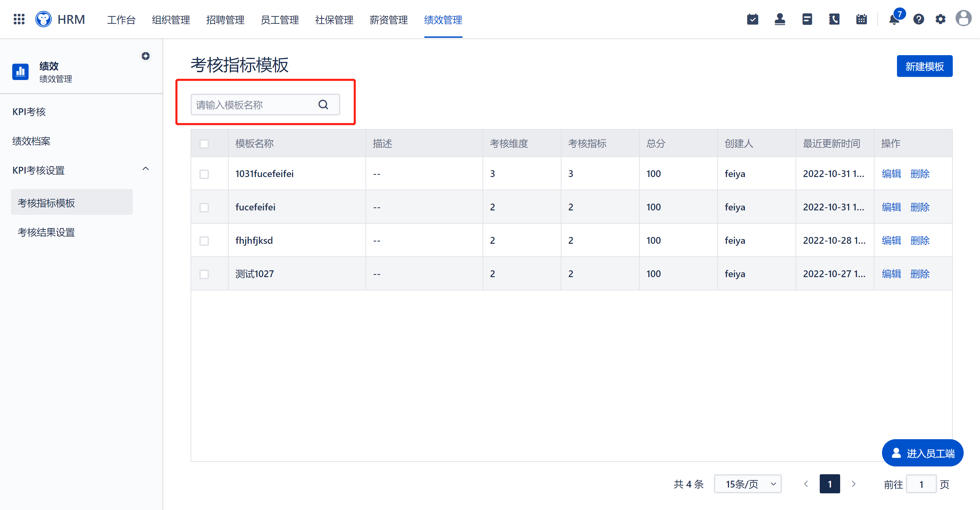The width and height of the screenshot is (980, 510).
Task: Open notifications bell with 7 badge
Action: tap(894, 19)
